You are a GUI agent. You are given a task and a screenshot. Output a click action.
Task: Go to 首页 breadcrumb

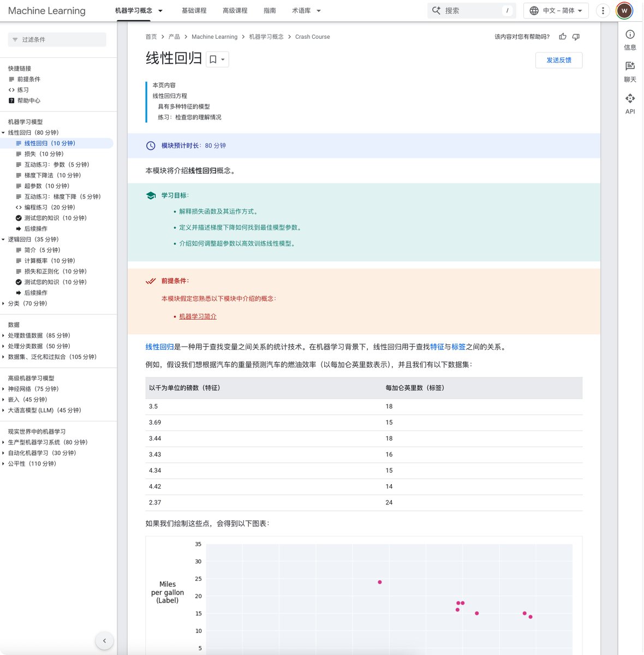point(151,37)
